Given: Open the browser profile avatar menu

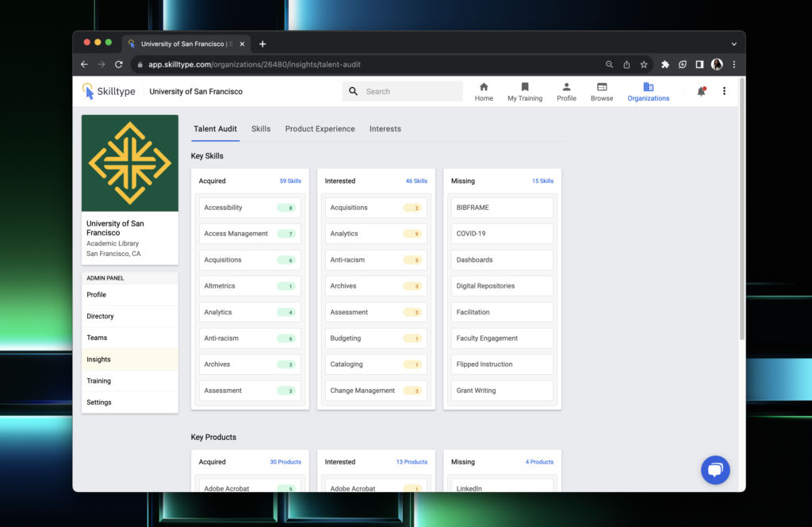Looking at the screenshot, I should (x=717, y=64).
